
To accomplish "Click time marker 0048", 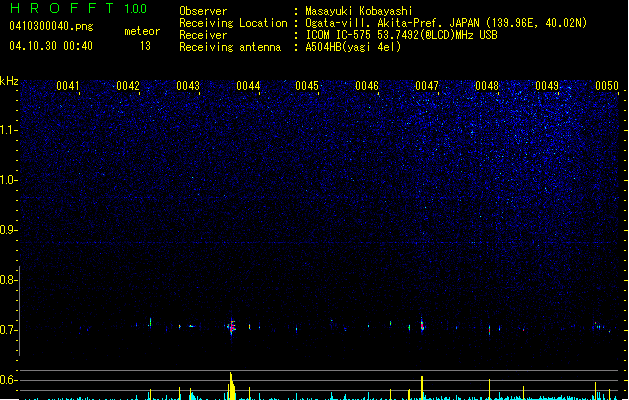I will (x=487, y=86).
